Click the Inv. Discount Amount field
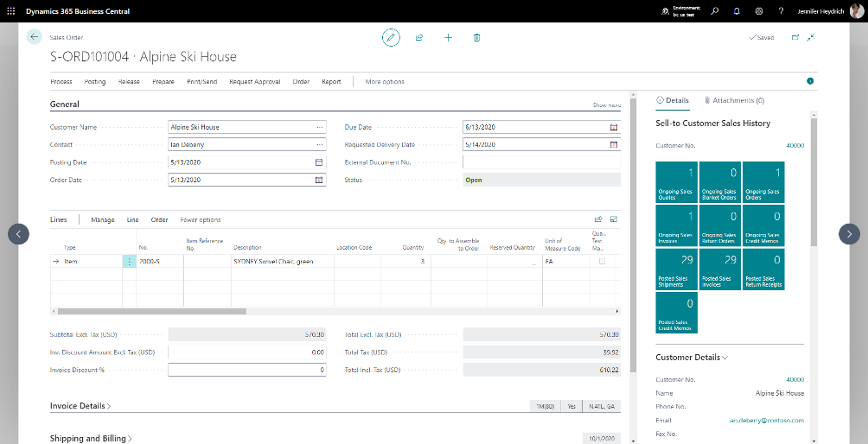 [x=247, y=352]
